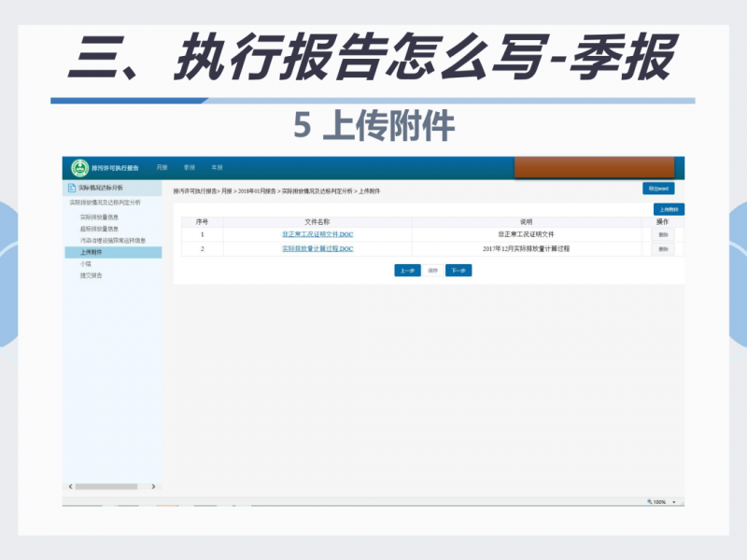Select the highlighted 上传附件 sidebar item
The height and width of the screenshot is (560, 747).
[113, 252]
